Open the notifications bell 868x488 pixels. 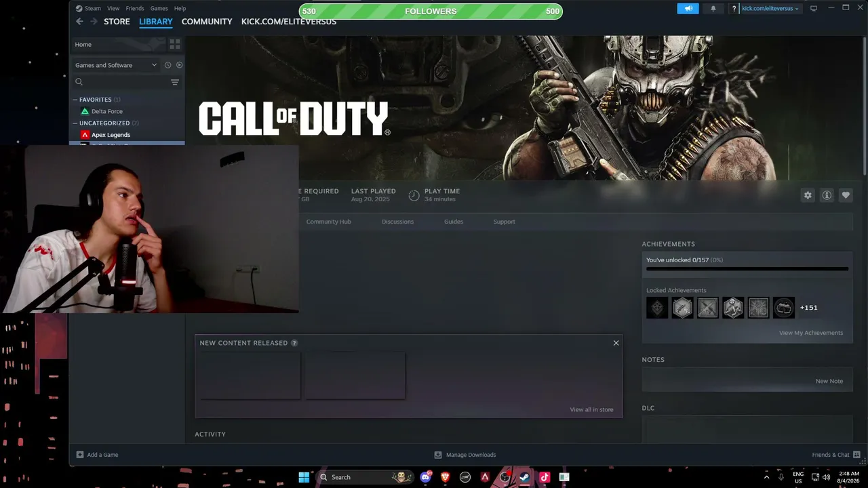click(x=713, y=8)
